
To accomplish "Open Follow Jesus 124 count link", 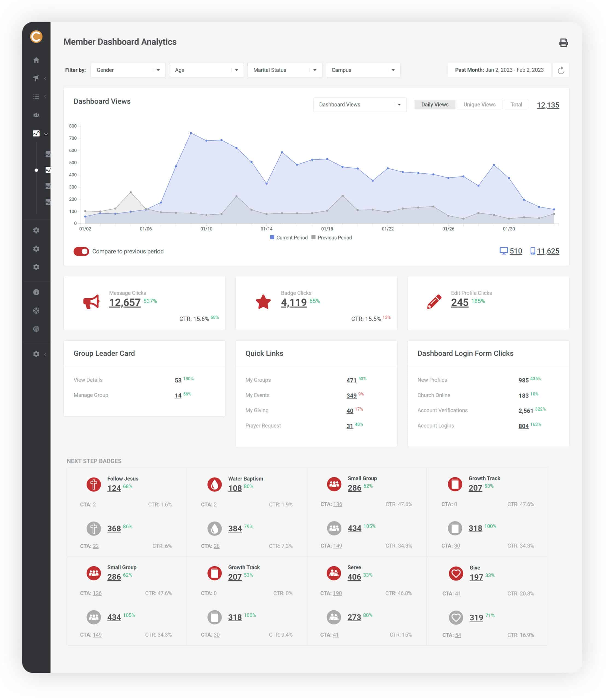I will (x=114, y=488).
